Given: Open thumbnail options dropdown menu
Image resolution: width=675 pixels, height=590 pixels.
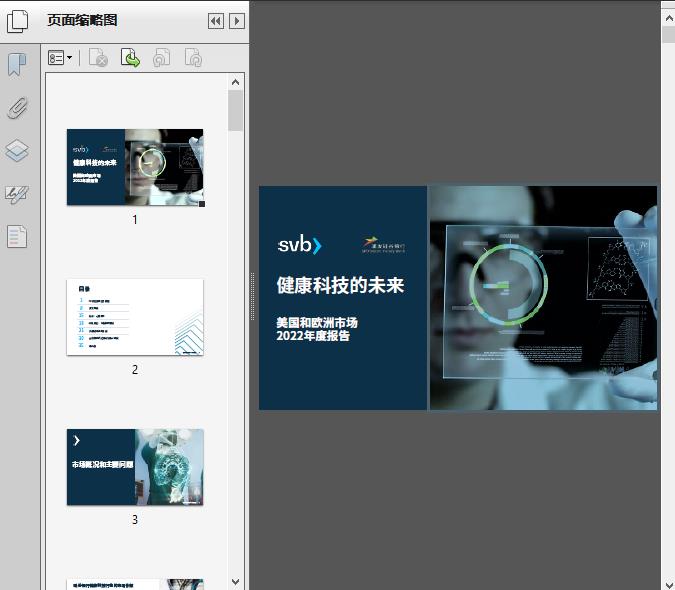Looking at the screenshot, I should point(60,58).
